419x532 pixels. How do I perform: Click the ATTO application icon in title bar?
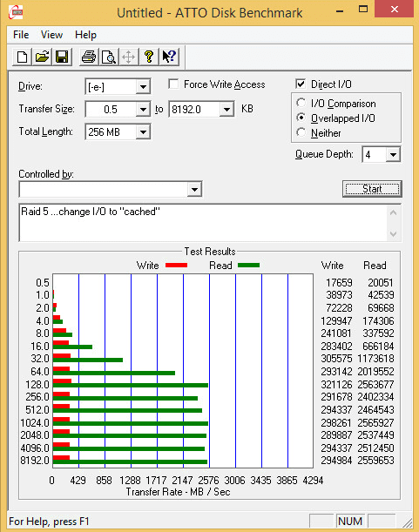tap(16, 12)
